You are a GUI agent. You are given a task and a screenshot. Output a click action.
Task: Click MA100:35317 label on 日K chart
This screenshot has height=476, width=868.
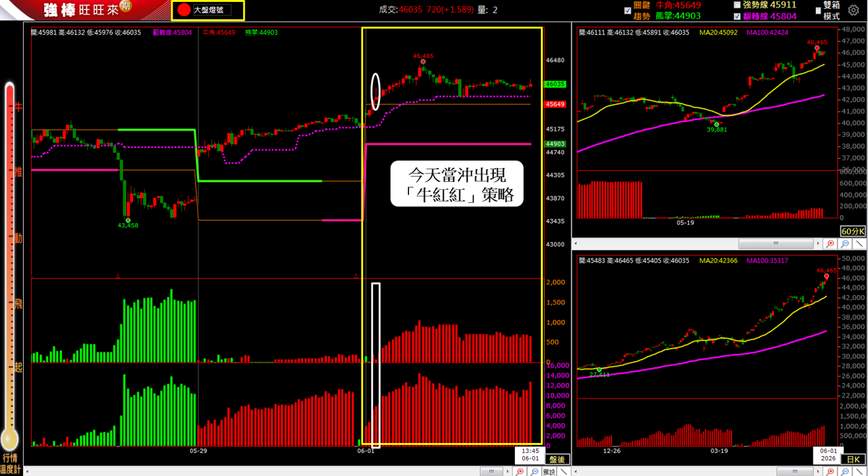769,260
